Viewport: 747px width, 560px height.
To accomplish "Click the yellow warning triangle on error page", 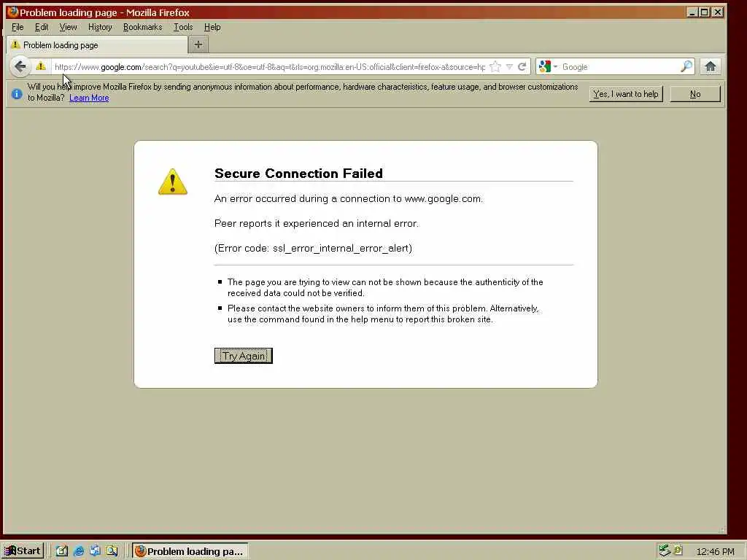I will [172, 182].
